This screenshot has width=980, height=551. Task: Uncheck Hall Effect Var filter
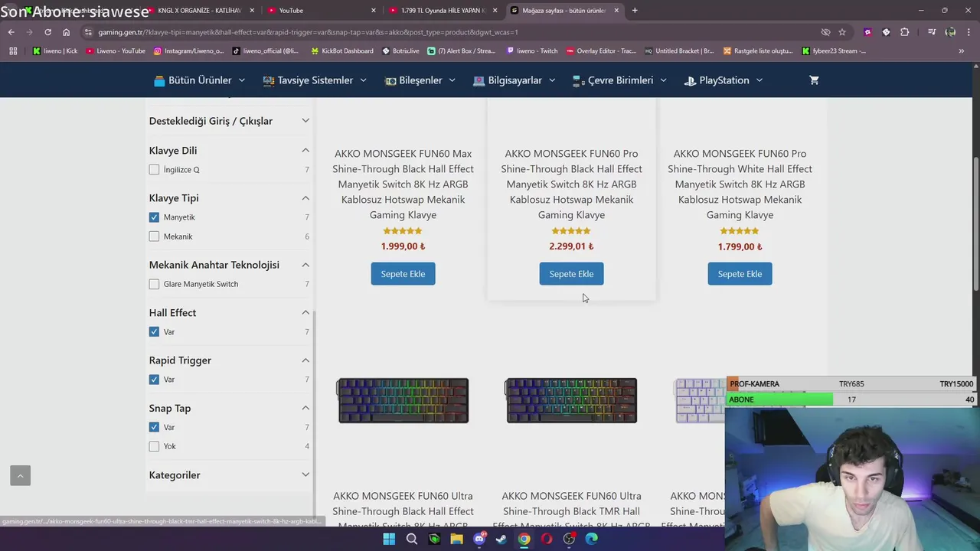pos(154,332)
